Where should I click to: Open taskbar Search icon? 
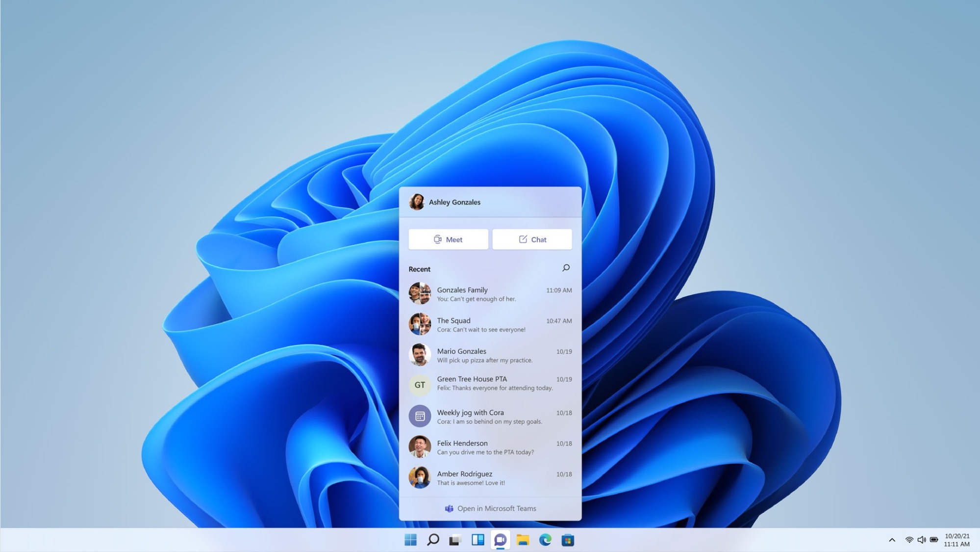433,539
